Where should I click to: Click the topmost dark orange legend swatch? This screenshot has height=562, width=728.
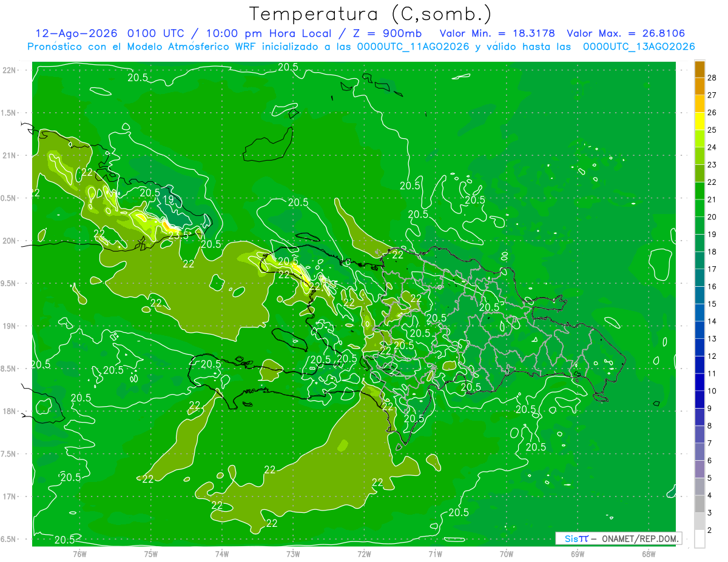pos(699,69)
